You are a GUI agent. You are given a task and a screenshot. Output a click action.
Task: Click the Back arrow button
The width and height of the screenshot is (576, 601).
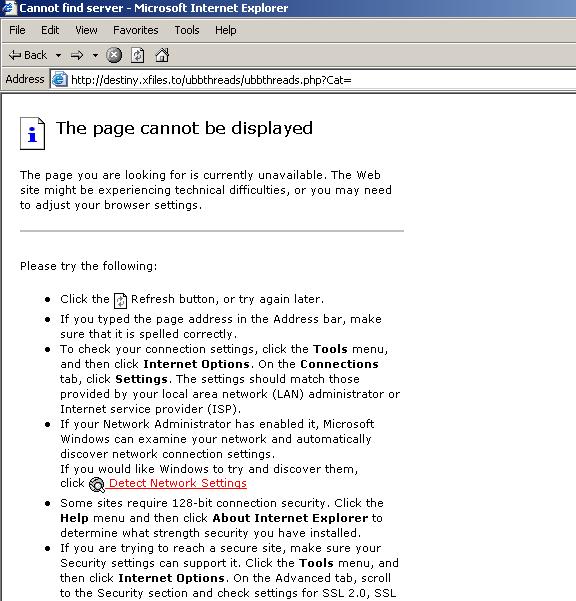(x=28, y=55)
